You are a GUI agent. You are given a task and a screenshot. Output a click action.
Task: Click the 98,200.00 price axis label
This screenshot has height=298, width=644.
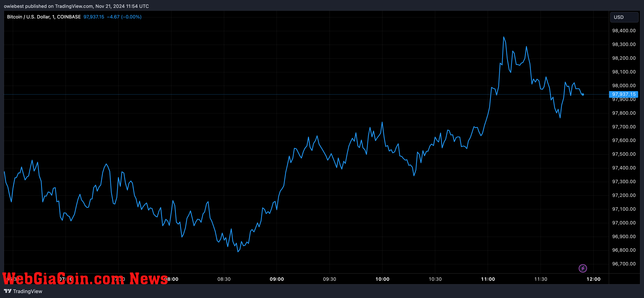click(624, 58)
